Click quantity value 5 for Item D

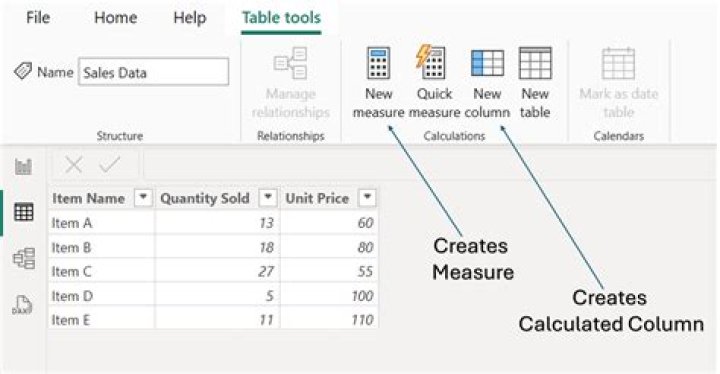click(x=217, y=295)
